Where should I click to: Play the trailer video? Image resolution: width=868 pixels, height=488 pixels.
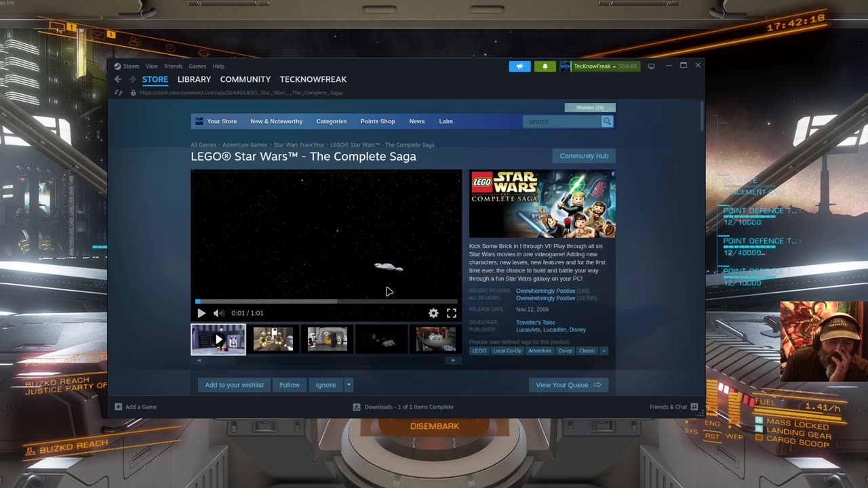coord(201,313)
